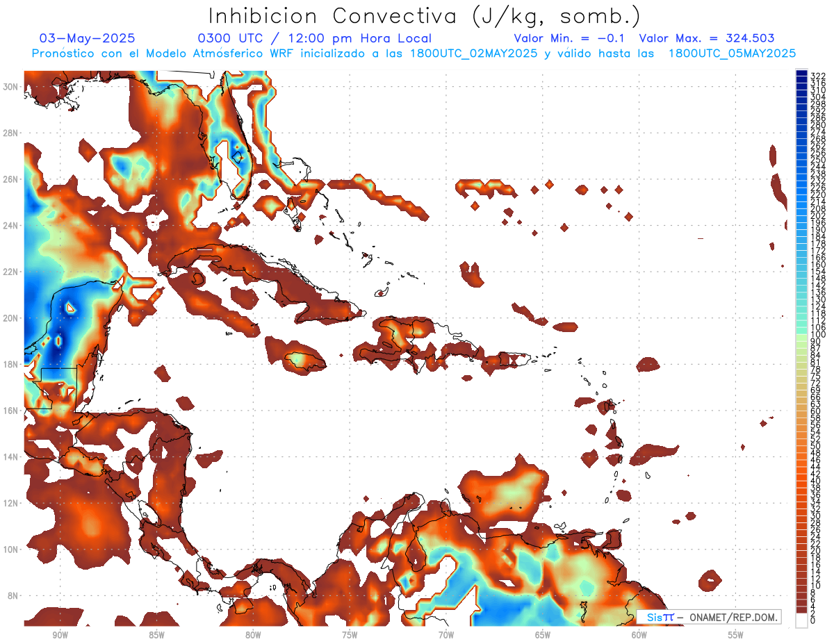Click the '16N' latitude label
Image resolution: width=834 pixels, height=644 pixels.
click(x=12, y=410)
